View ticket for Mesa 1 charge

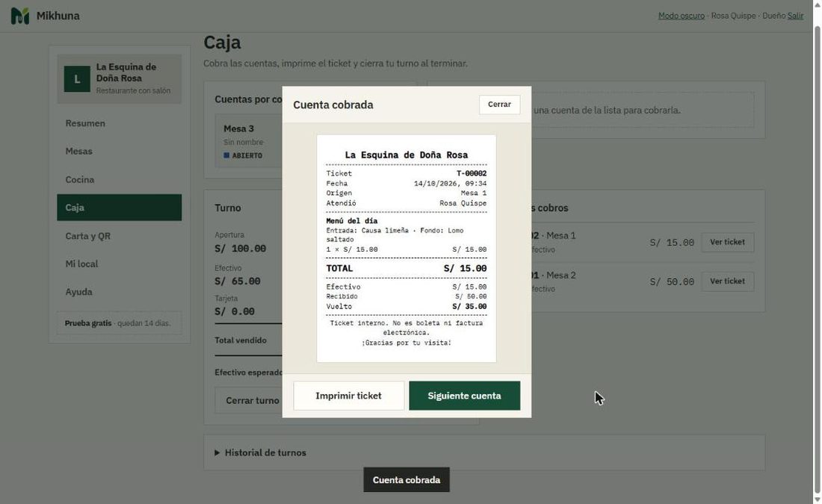click(x=727, y=242)
